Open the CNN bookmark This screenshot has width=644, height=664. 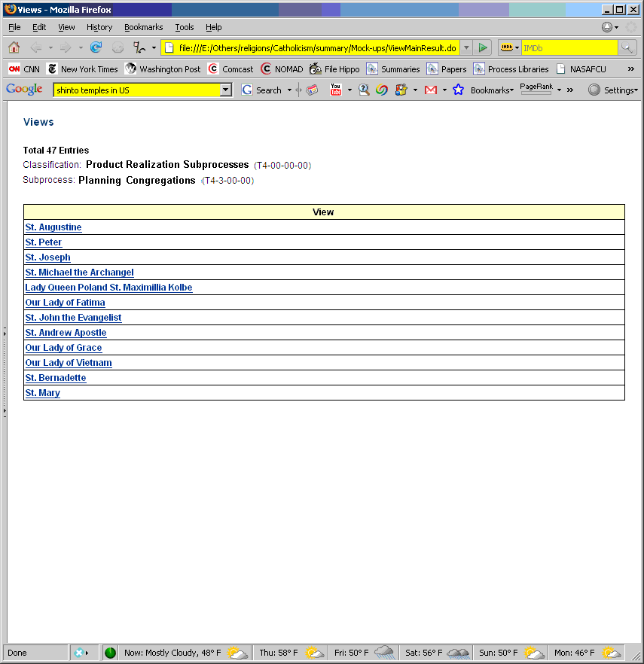click(x=24, y=69)
